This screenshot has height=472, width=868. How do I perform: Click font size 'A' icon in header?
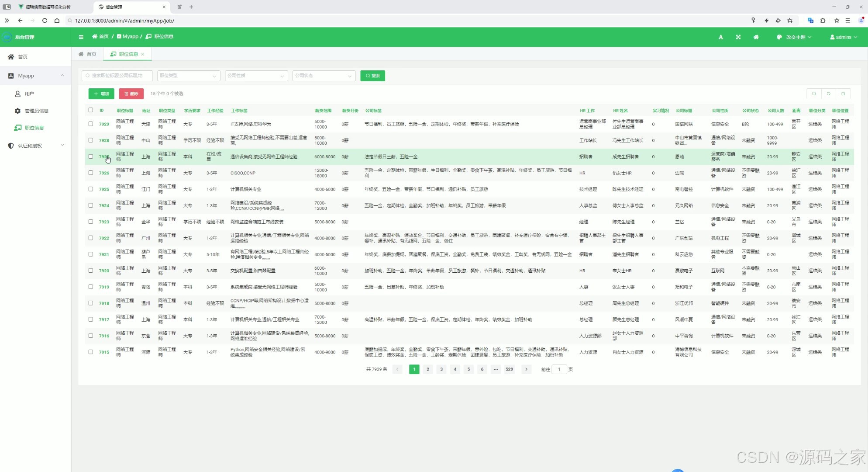(721, 37)
